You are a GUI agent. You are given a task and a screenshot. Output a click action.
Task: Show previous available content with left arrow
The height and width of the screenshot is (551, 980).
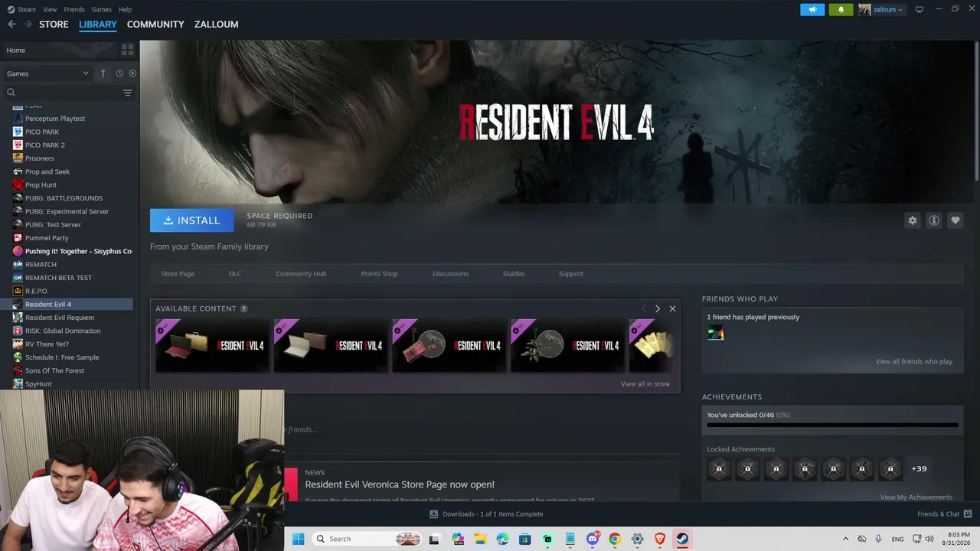643,308
